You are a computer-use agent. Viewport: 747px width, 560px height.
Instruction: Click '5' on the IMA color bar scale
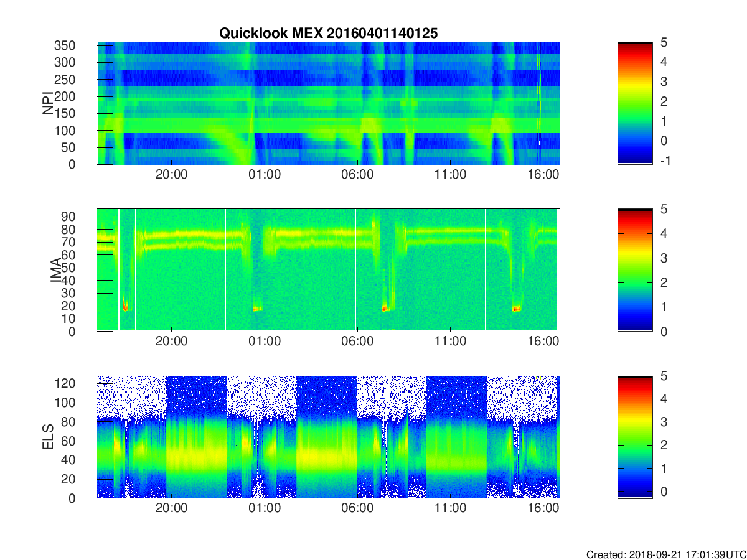click(x=664, y=209)
